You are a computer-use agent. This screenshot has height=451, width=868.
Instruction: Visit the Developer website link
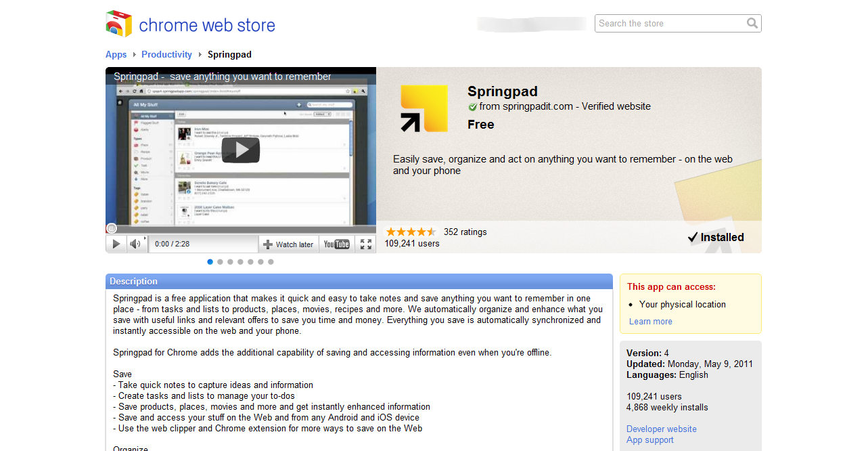click(661, 429)
